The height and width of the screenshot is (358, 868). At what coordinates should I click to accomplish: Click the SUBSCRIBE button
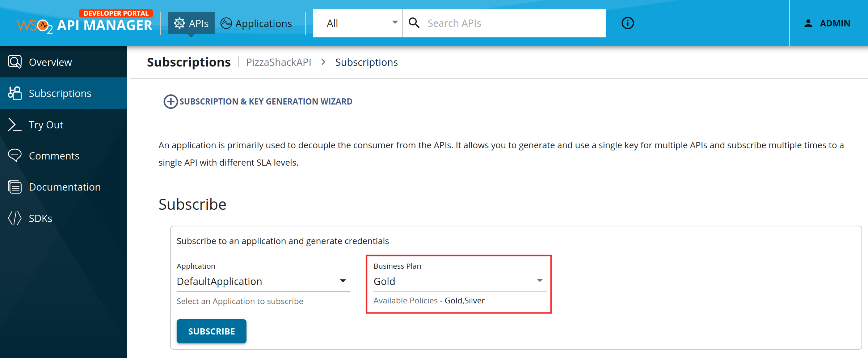point(211,331)
